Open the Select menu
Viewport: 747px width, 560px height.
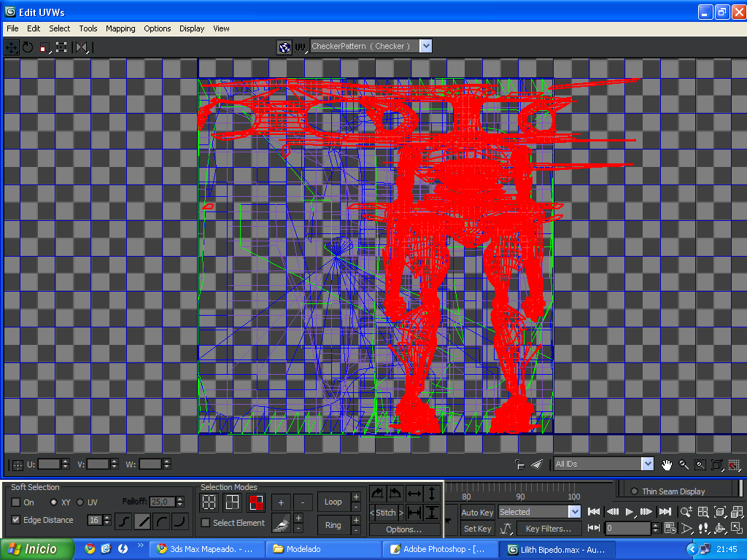click(60, 28)
